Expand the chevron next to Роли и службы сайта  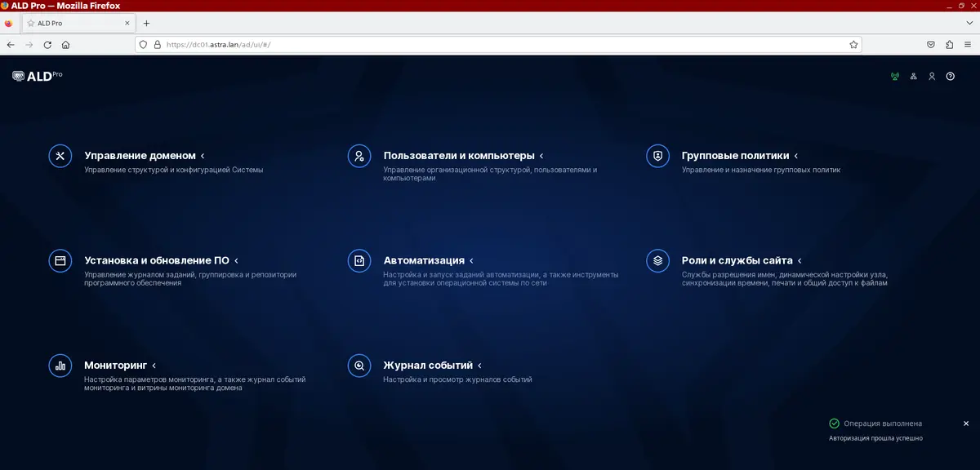point(800,261)
